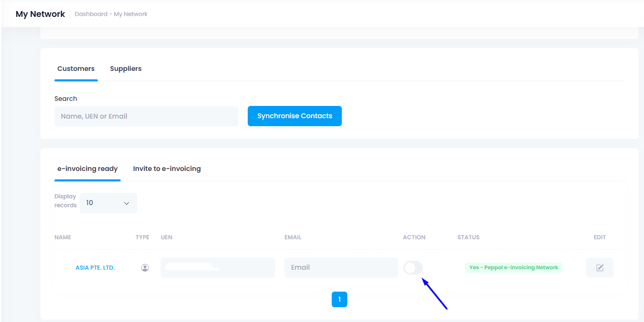
Task: Select the e-invoicing ready tab
Action: (87, 169)
